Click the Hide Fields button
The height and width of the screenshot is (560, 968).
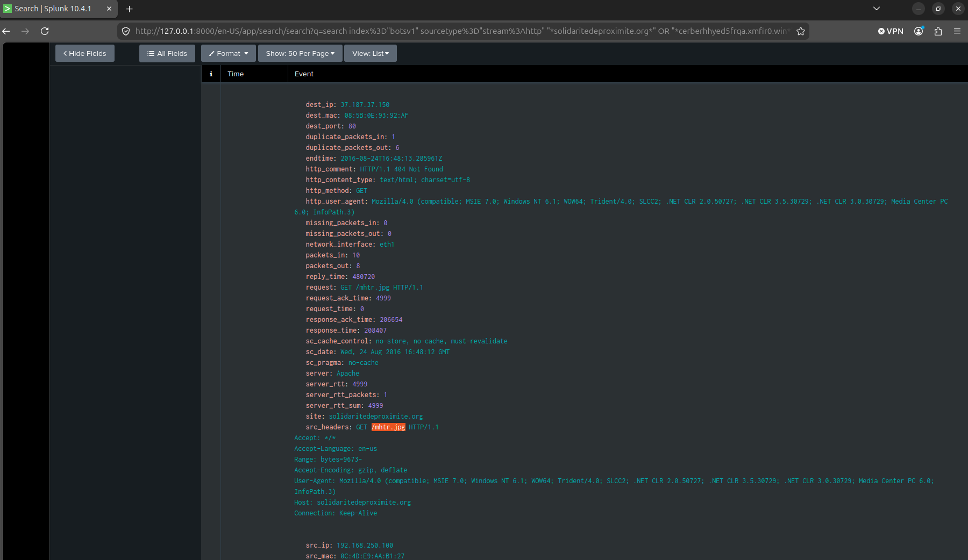[x=85, y=53]
